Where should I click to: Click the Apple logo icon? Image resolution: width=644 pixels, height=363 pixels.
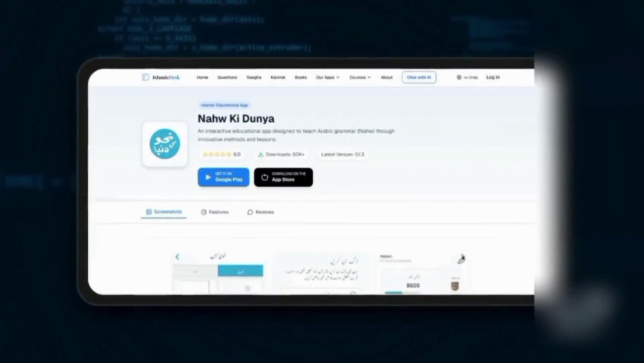pyautogui.click(x=265, y=177)
